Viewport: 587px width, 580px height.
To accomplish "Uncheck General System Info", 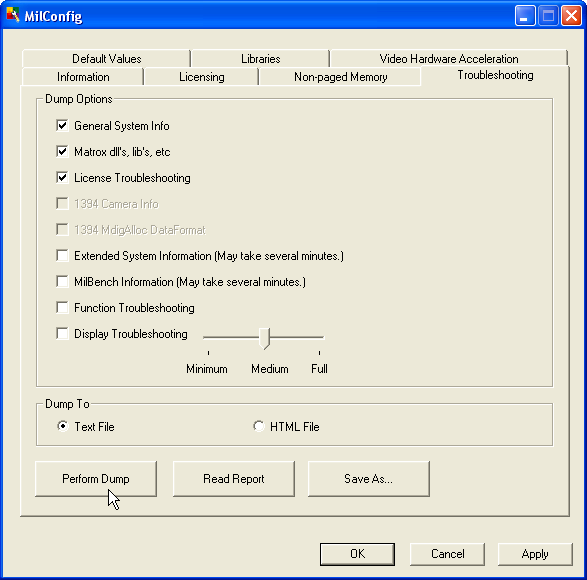I will (x=62, y=125).
